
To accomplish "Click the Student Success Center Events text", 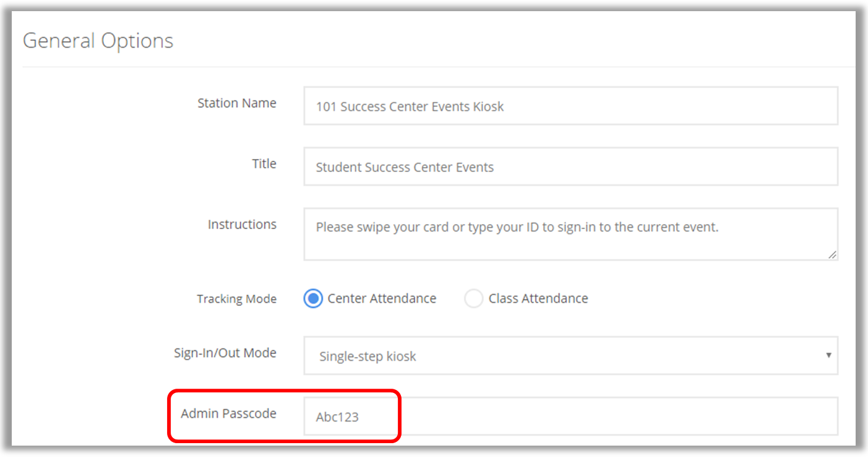I will (x=405, y=167).
